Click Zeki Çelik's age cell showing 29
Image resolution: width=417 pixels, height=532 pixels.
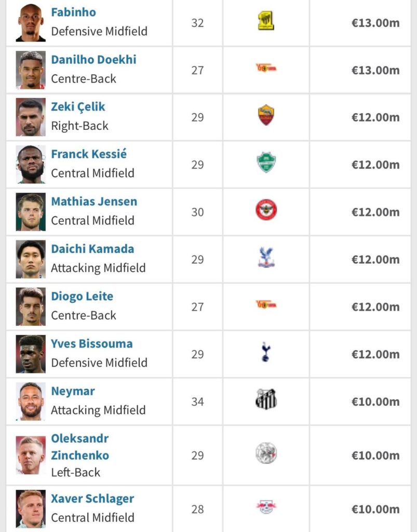click(x=196, y=115)
